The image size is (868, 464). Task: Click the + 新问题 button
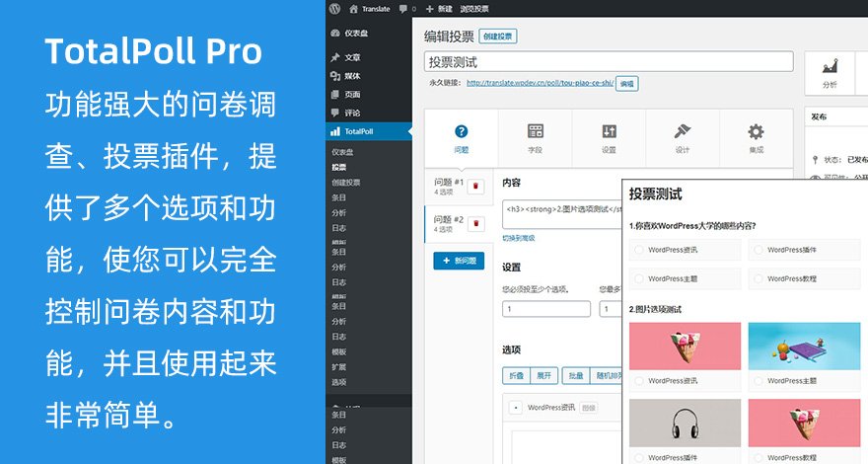click(459, 261)
